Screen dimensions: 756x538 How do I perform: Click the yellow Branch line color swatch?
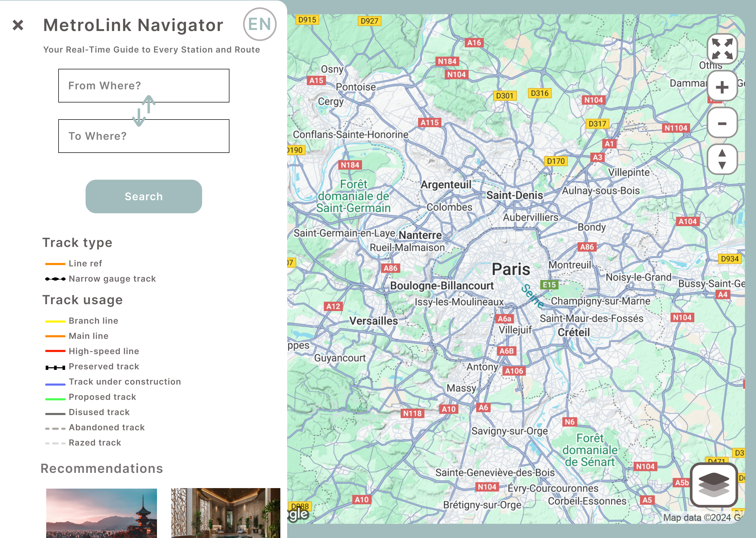55,321
